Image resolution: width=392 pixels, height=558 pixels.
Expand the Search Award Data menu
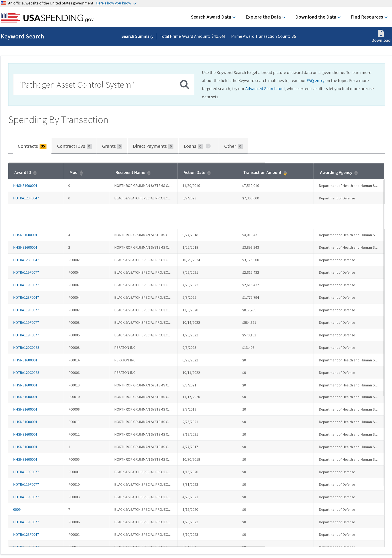pos(213,17)
